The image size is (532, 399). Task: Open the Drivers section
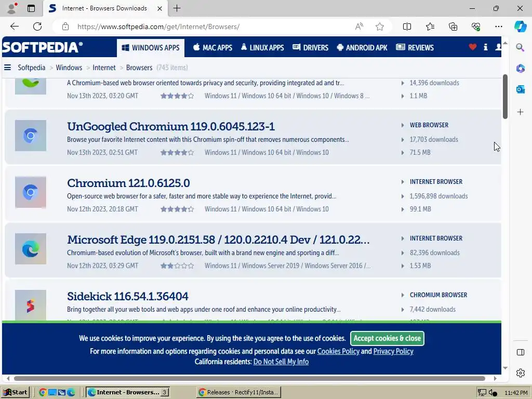point(311,47)
